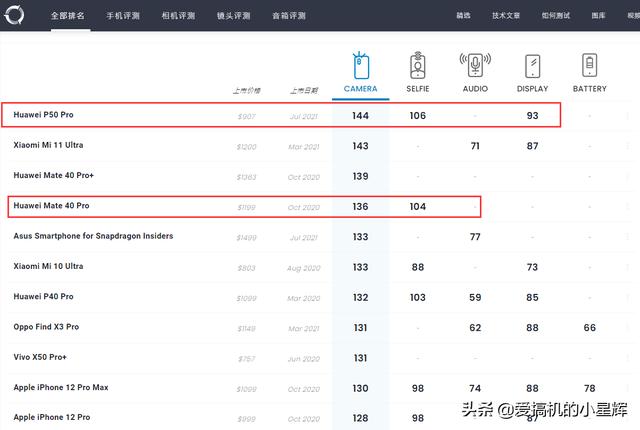Click Huawei P50 Pro camera score 144
Image resolution: width=640 pixels, height=430 pixels.
[x=360, y=116]
